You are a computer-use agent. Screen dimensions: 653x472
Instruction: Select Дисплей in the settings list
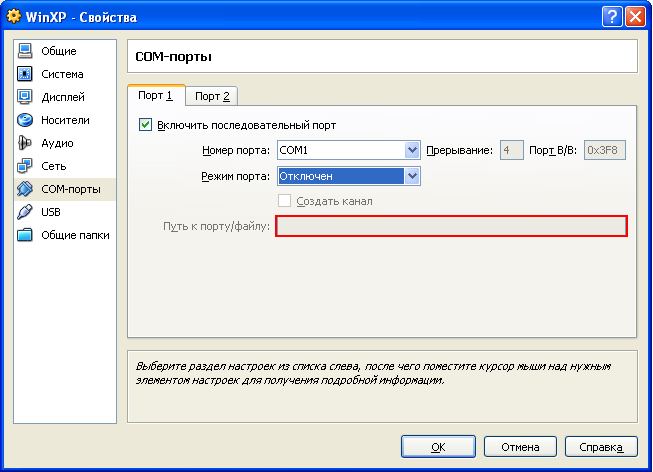[x=65, y=97]
